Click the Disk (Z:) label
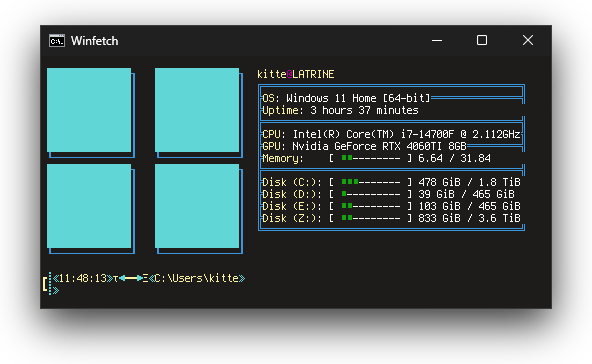This screenshot has height=364, width=592. tap(292, 218)
